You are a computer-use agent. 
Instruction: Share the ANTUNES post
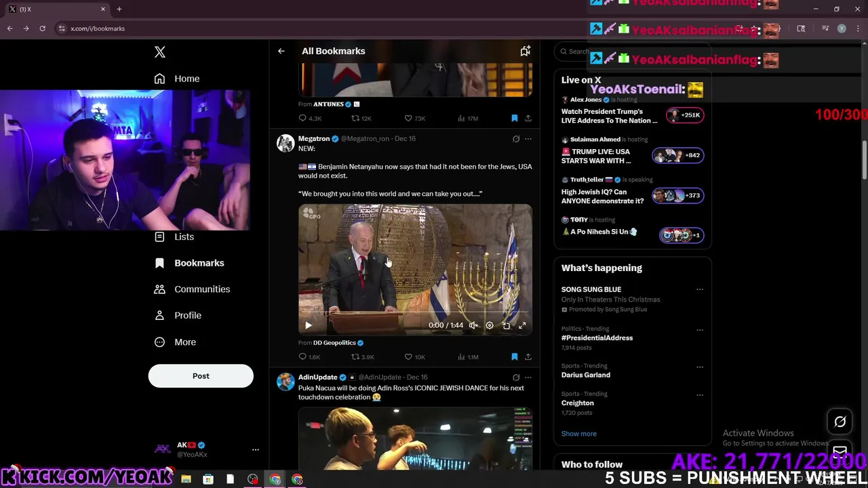tap(528, 118)
